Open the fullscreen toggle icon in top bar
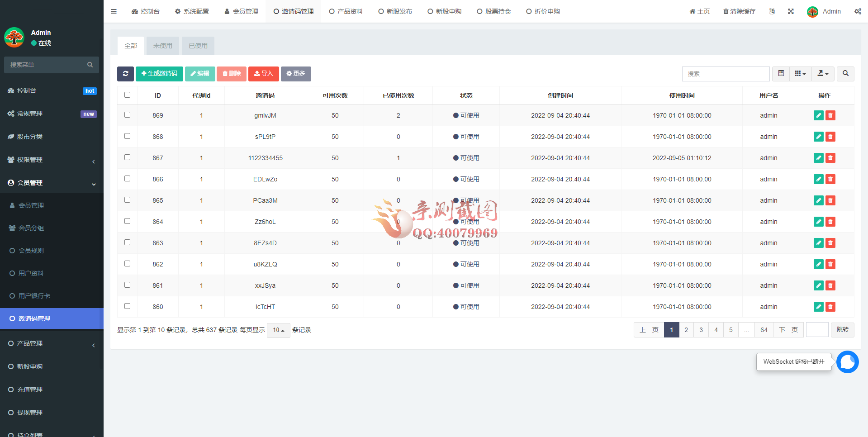This screenshot has height=437, width=868. point(790,11)
